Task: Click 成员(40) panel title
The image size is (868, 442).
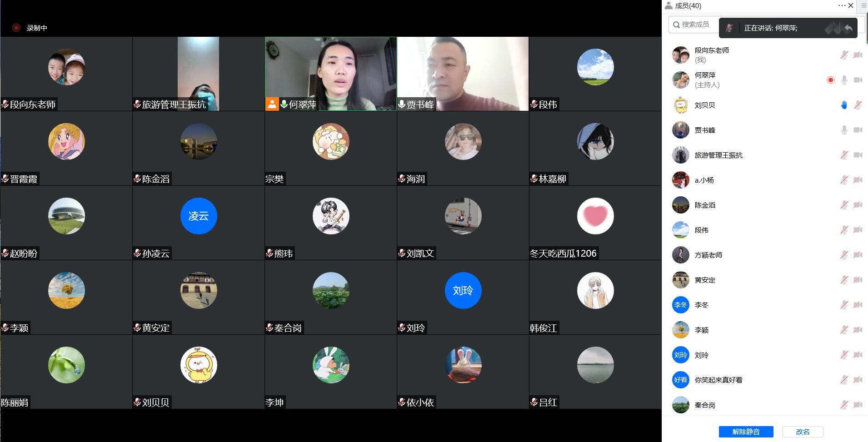Action: (688, 5)
